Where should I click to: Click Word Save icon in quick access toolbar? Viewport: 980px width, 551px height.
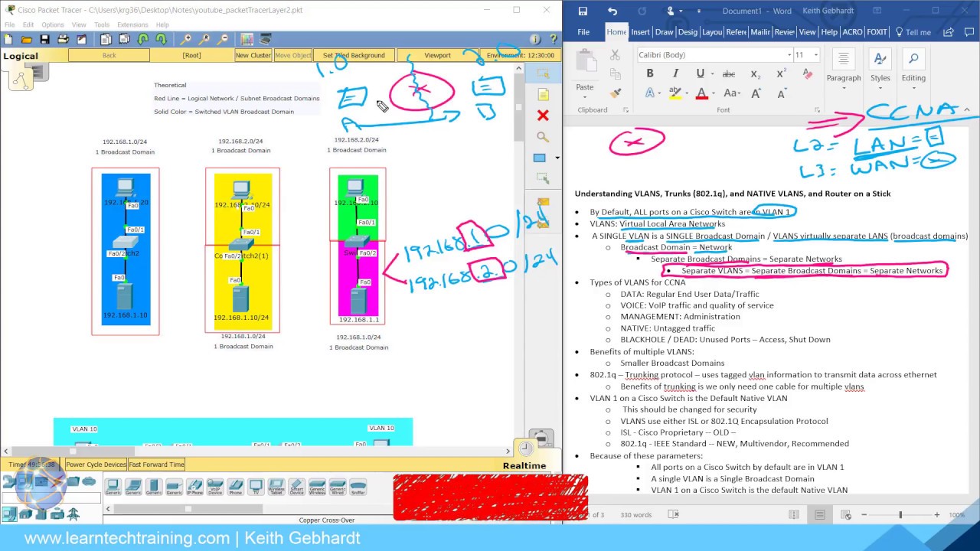[583, 11]
